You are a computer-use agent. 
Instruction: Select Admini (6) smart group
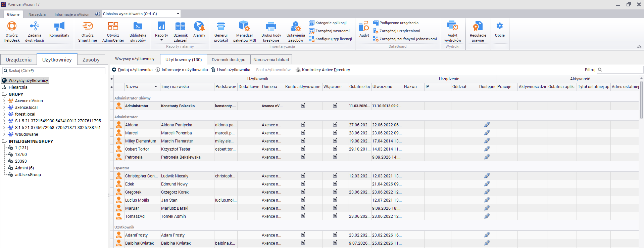[x=24, y=168]
